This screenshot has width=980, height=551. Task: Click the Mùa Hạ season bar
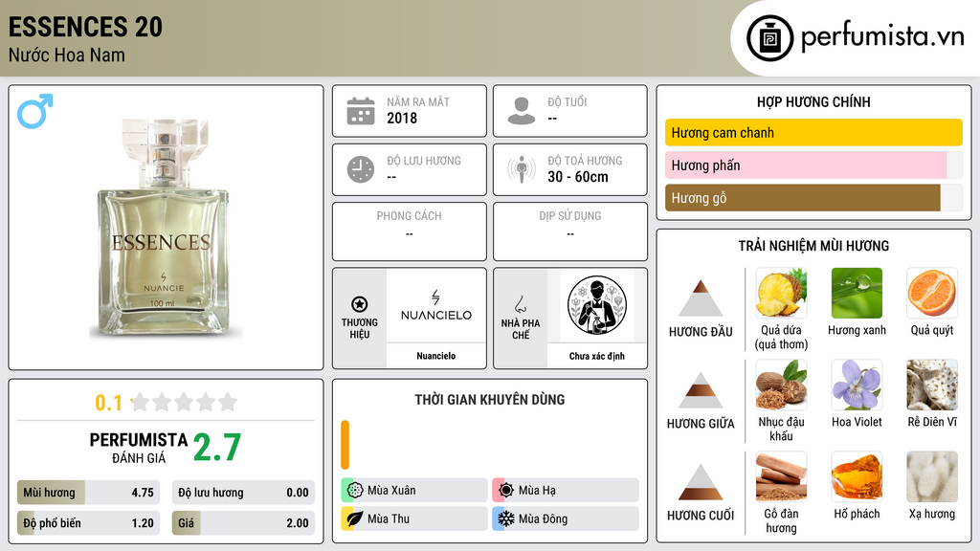point(566,491)
